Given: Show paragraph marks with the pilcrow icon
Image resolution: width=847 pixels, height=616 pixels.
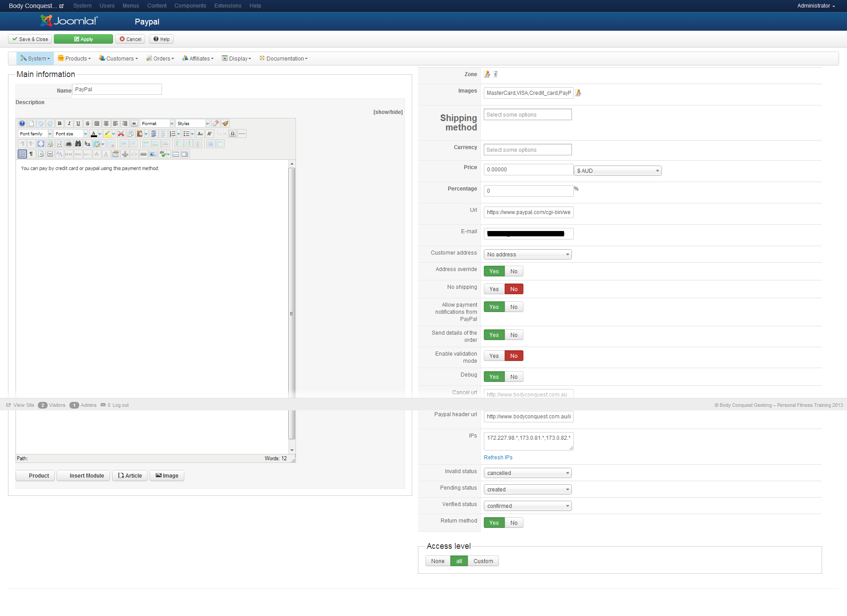Looking at the screenshot, I should click(x=31, y=154).
